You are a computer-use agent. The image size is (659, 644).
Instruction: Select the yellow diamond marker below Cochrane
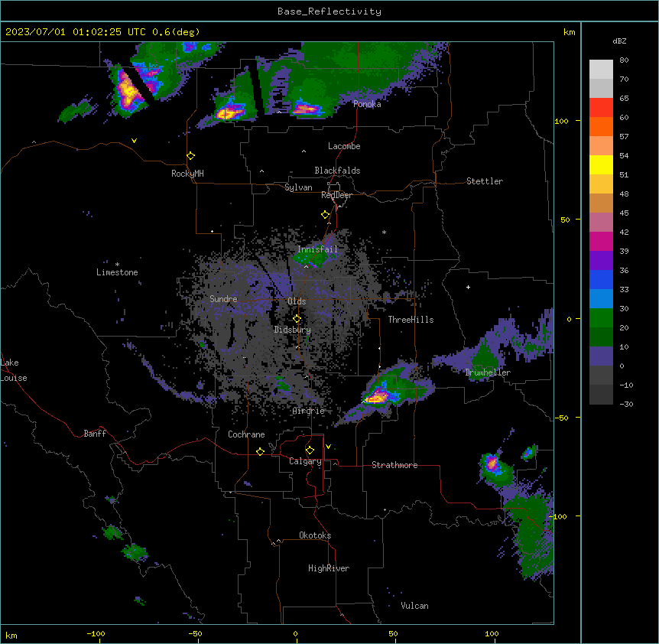click(x=260, y=451)
